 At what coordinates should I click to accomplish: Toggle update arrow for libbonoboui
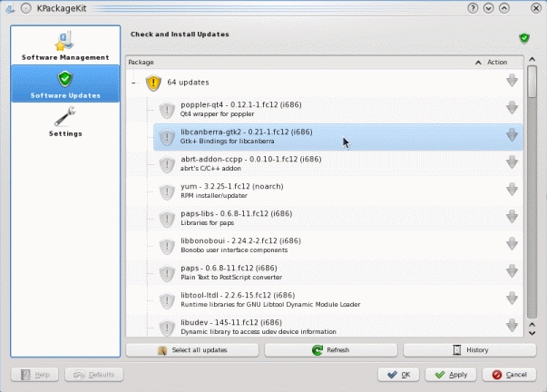pos(512,244)
